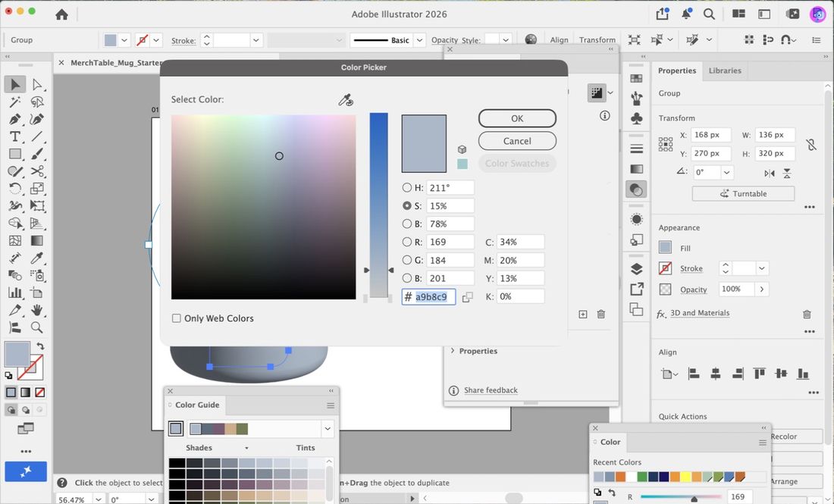Image resolution: width=834 pixels, height=504 pixels.
Task: Cancel the Color Picker dialog
Action: coord(517,141)
